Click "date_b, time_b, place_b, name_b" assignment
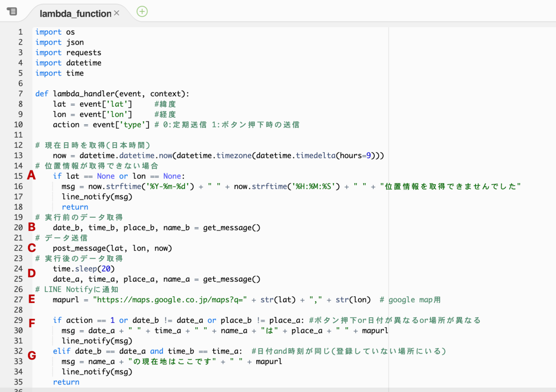The height and width of the screenshot is (392, 556). (121, 228)
